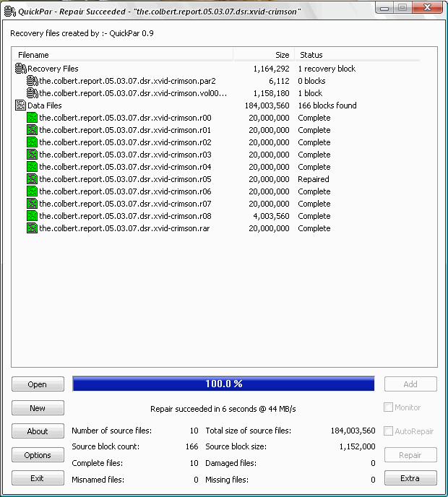Viewport: 448px width, 497px height.
Task: Sort by the Size column header
Action: 264,55
